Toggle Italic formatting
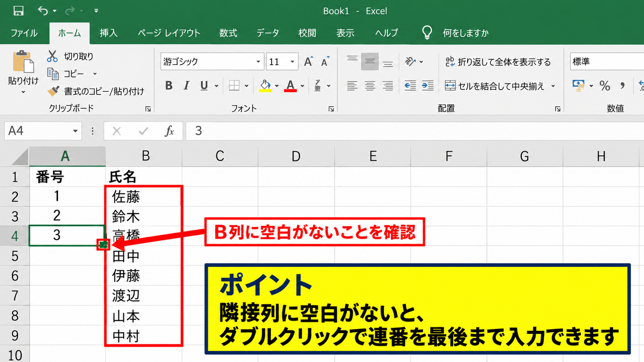The height and width of the screenshot is (362, 644). (x=186, y=85)
